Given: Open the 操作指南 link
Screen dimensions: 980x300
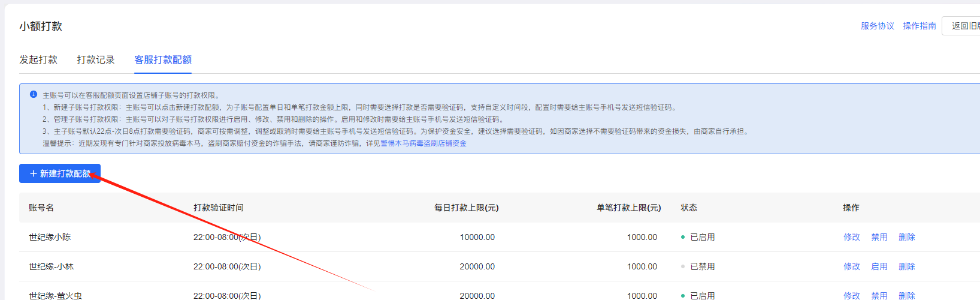Looking at the screenshot, I should [x=919, y=26].
